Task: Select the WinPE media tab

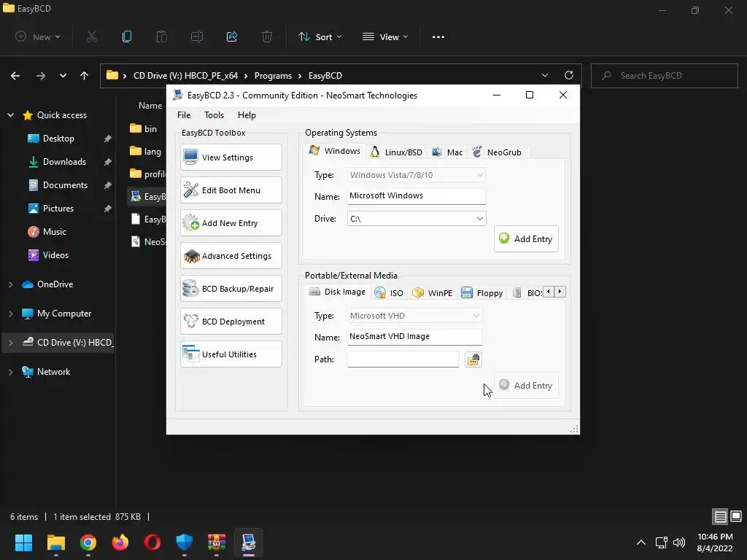Action: point(432,293)
